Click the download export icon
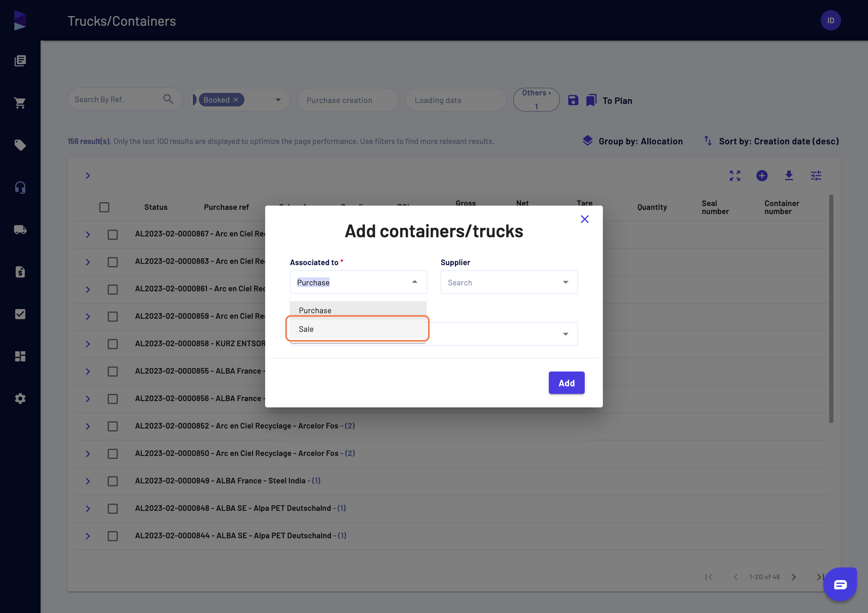868x613 pixels. click(789, 176)
